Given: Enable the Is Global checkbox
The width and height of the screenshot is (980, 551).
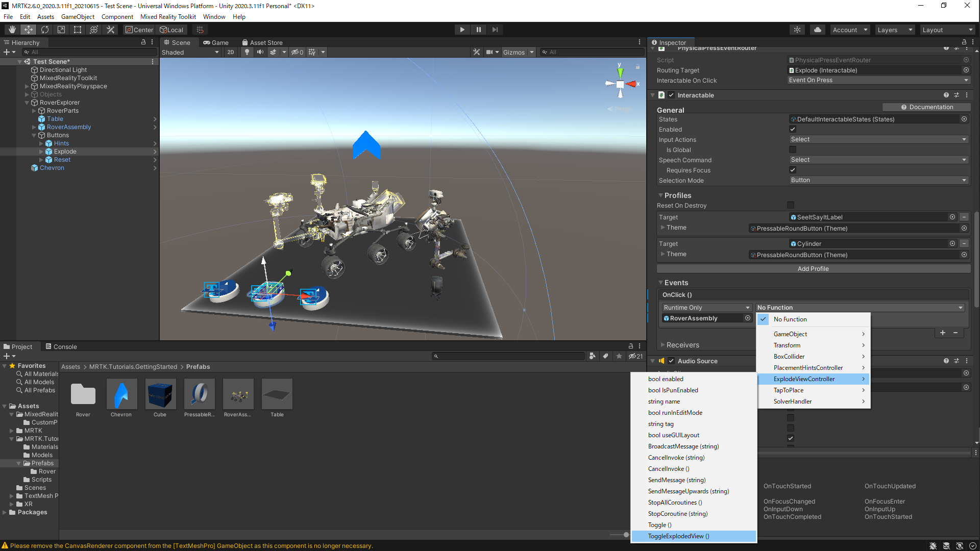Looking at the screenshot, I should tap(793, 150).
